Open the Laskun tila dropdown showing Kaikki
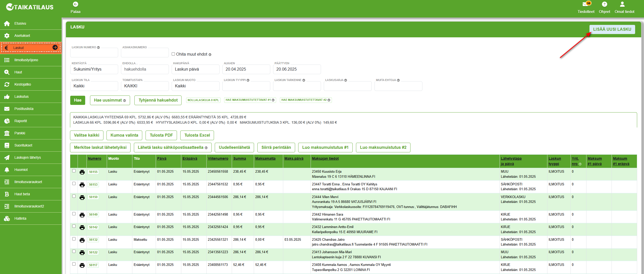The width and height of the screenshot is (644, 274). (x=94, y=86)
